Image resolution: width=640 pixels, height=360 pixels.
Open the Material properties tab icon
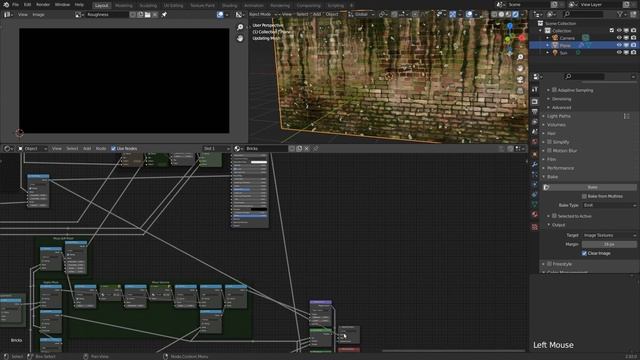pos(535,214)
